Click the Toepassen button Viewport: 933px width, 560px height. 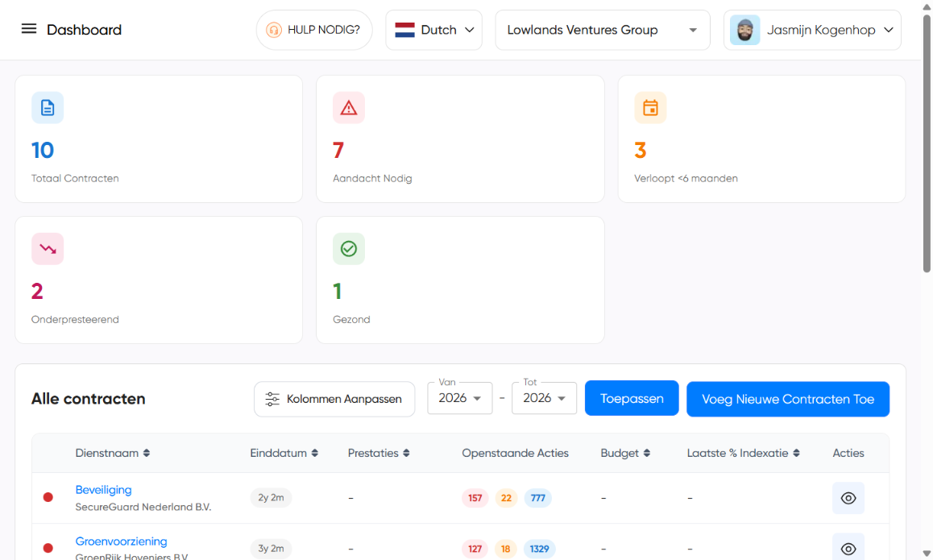[x=632, y=399]
